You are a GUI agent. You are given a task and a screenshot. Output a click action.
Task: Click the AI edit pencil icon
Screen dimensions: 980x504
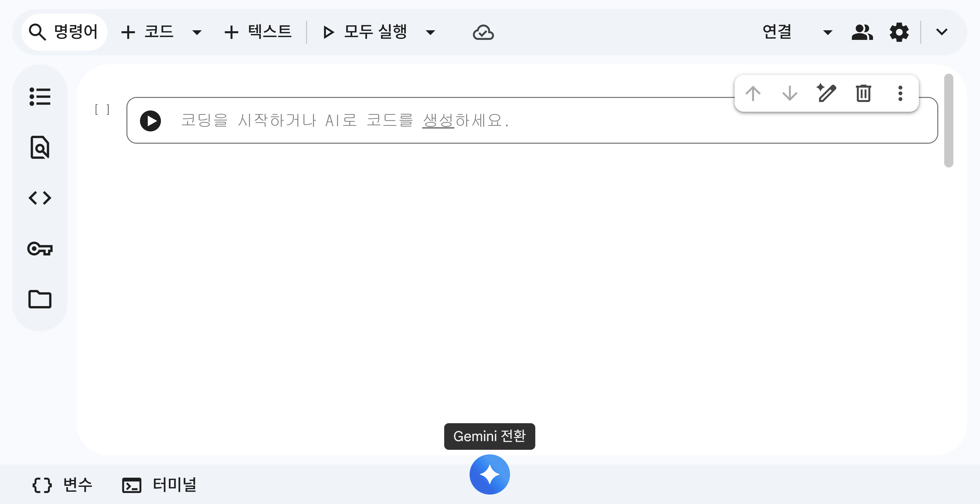[826, 93]
